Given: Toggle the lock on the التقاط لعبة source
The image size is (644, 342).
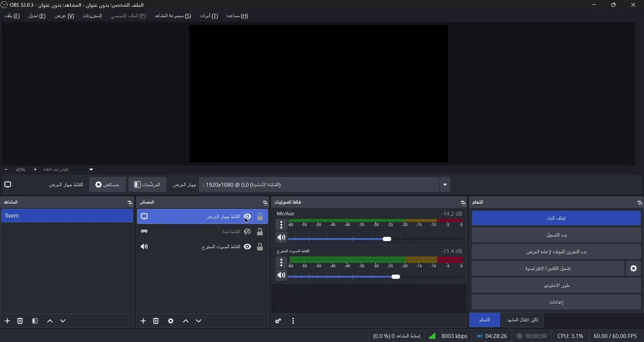Looking at the screenshot, I should [260, 232].
